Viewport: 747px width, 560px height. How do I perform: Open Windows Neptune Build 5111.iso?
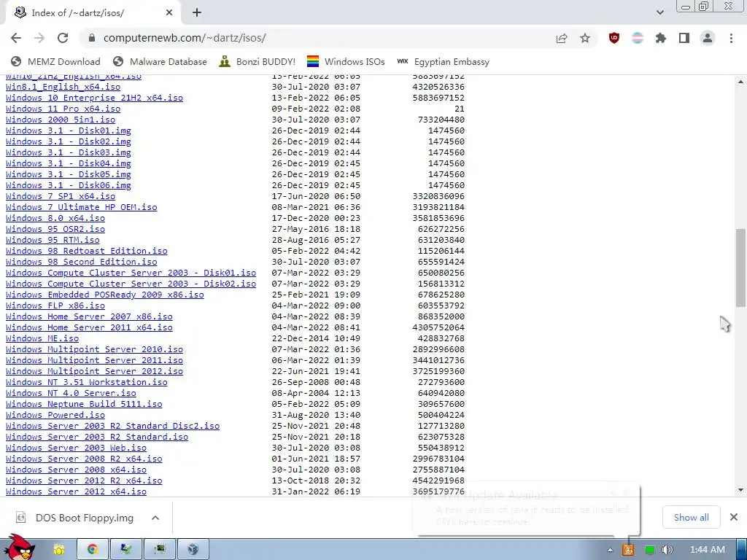pyautogui.click(x=84, y=404)
